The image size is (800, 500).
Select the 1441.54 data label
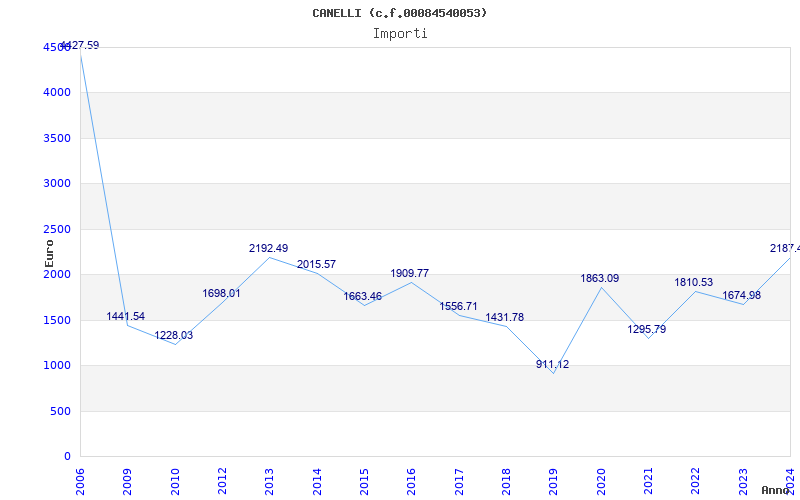(x=126, y=317)
